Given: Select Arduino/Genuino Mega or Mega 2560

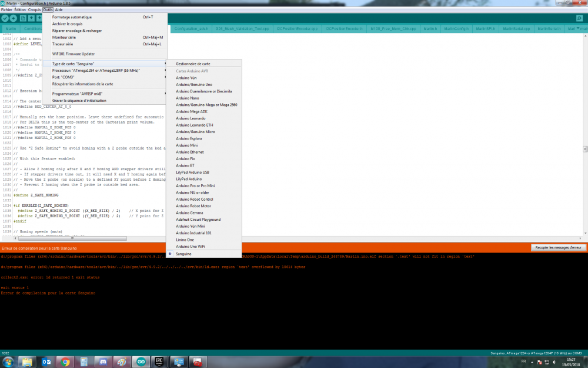Looking at the screenshot, I should point(203,105).
